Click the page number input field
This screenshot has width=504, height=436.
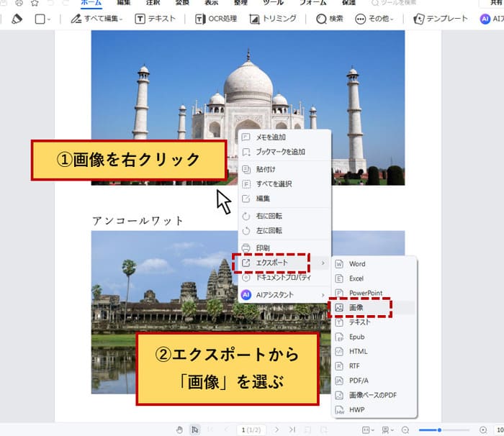253,430
